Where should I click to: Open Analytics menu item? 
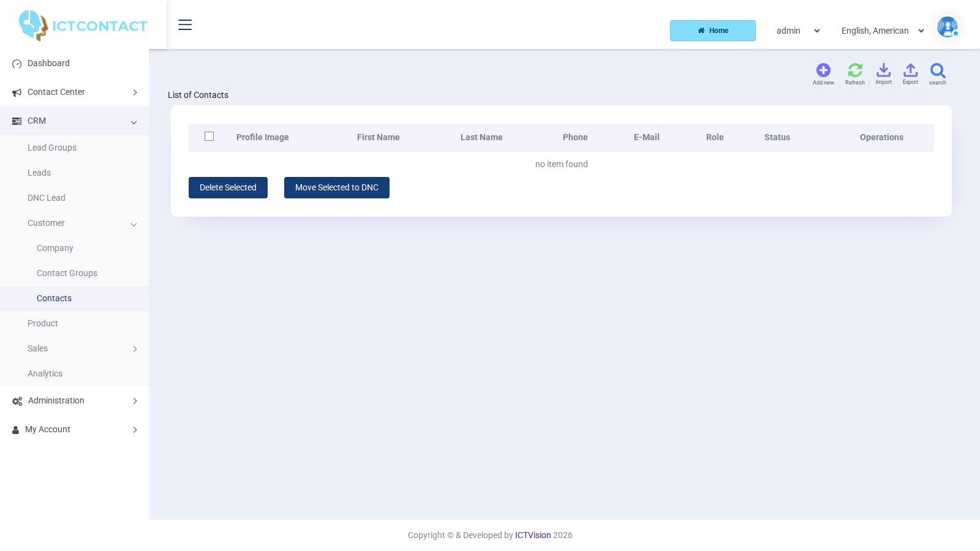45,373
